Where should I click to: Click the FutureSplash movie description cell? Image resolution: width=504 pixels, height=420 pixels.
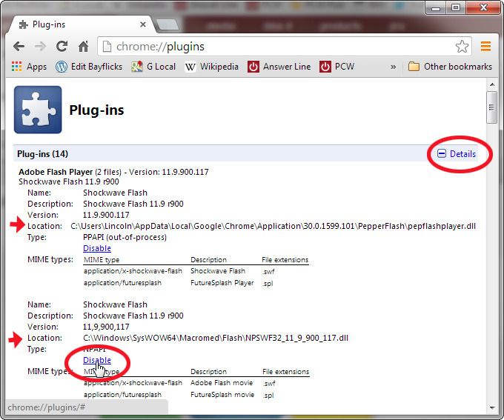pyautogui.click(x=222, y=395)
